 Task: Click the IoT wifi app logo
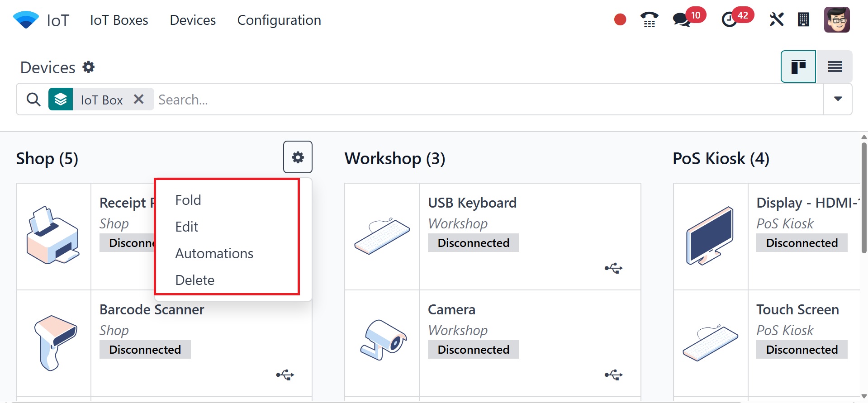(x=26, y=20)
